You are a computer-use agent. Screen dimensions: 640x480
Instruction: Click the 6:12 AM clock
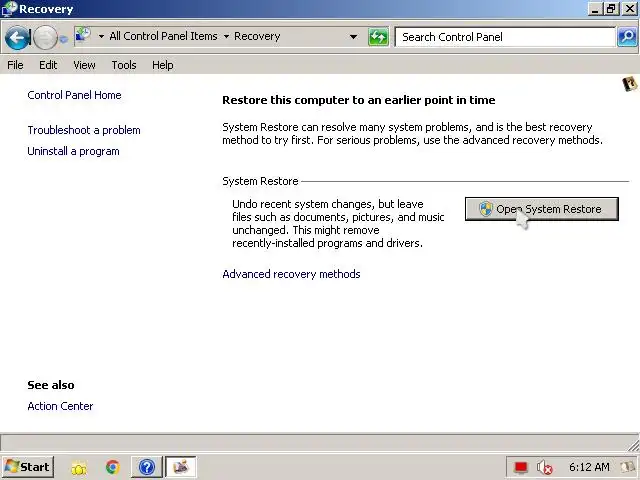point(589,467)
